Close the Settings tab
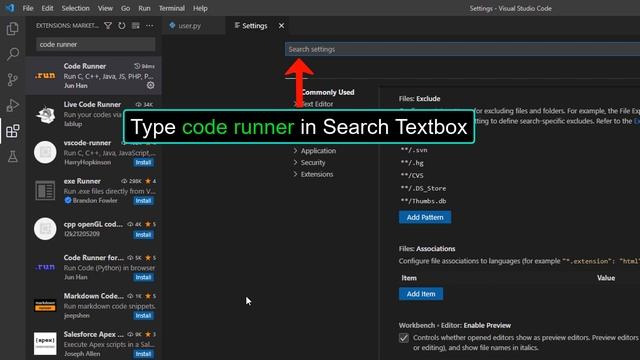640x360 pixels. [x=281, y=26]
